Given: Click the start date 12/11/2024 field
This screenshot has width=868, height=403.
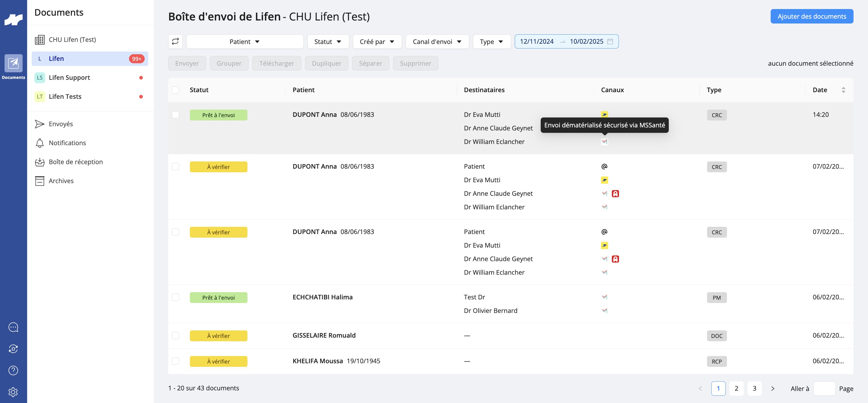Looking at the screenshot, I should click(x=536, y=41).
